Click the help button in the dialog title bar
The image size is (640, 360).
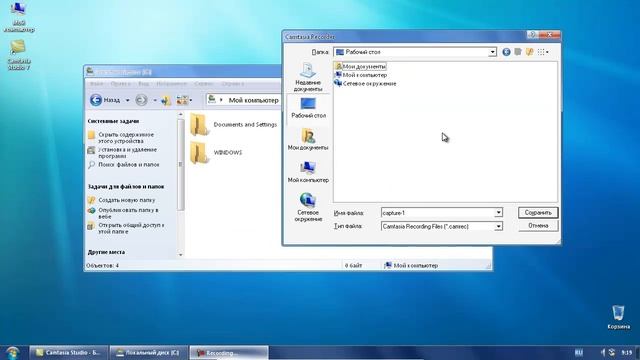click(532, 35)
